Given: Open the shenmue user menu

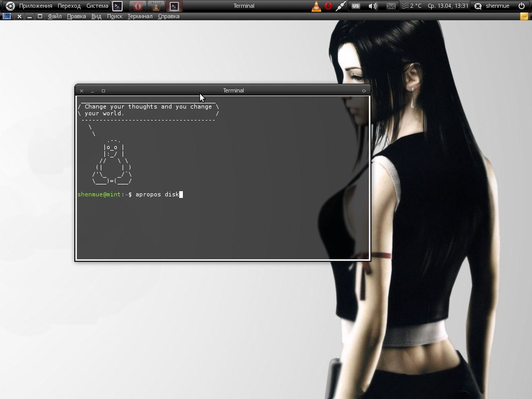Looking at the screenshot, I should coord(497,6).
